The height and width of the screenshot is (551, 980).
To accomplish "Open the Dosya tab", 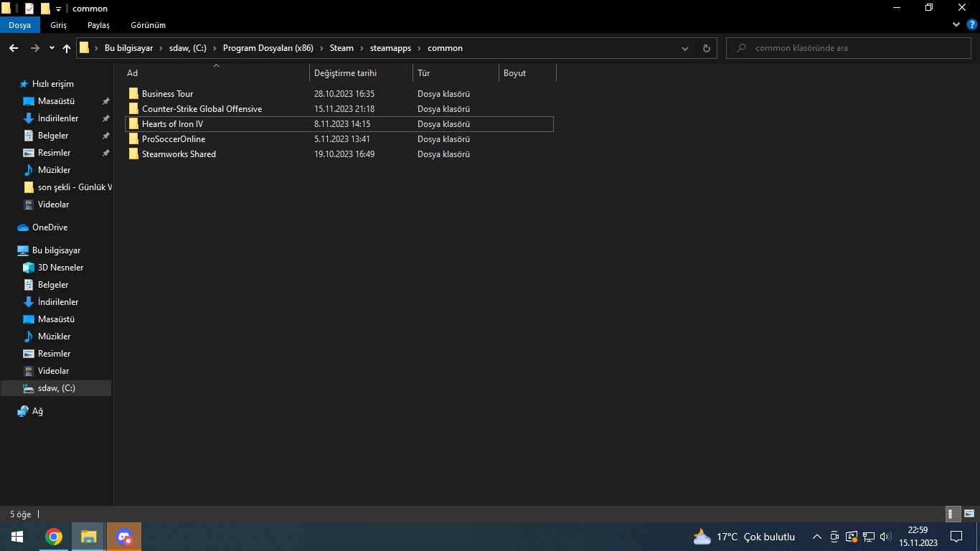I will pyautogui.click(x=20, y=25).
